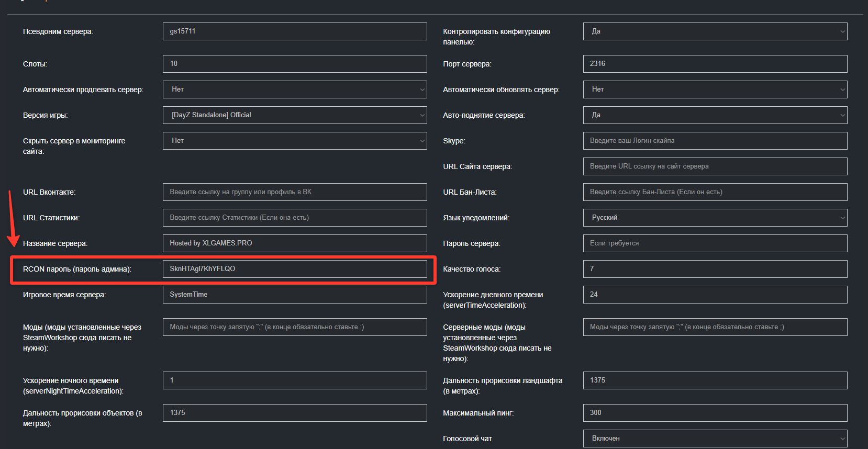The height and width of the screenshot is (449, 868).
Task: Expand 'Контролировать конфигурацию панелью' dropdown
Action: pyautogui.click(x=715, y=31)
